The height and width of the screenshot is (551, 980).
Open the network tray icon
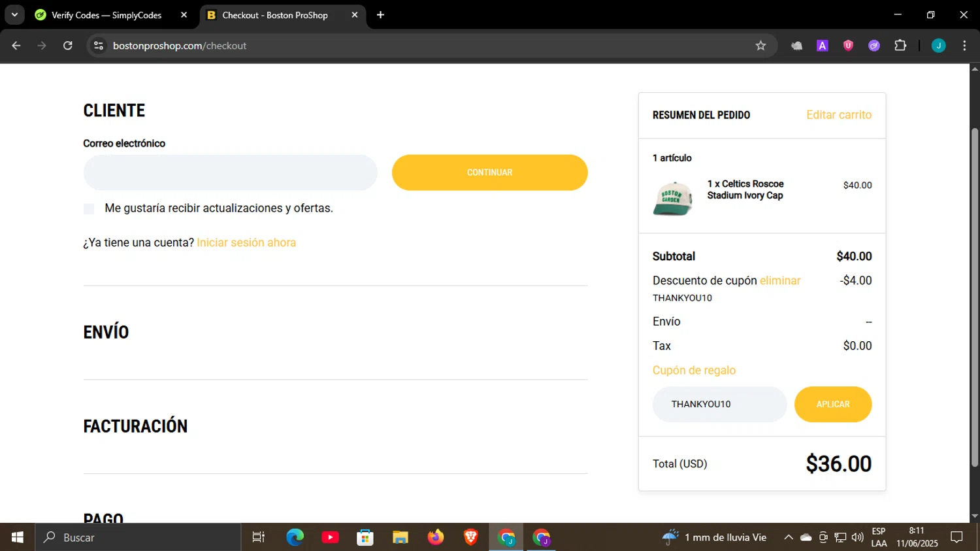pyautogui.click(x=840, y=537)
